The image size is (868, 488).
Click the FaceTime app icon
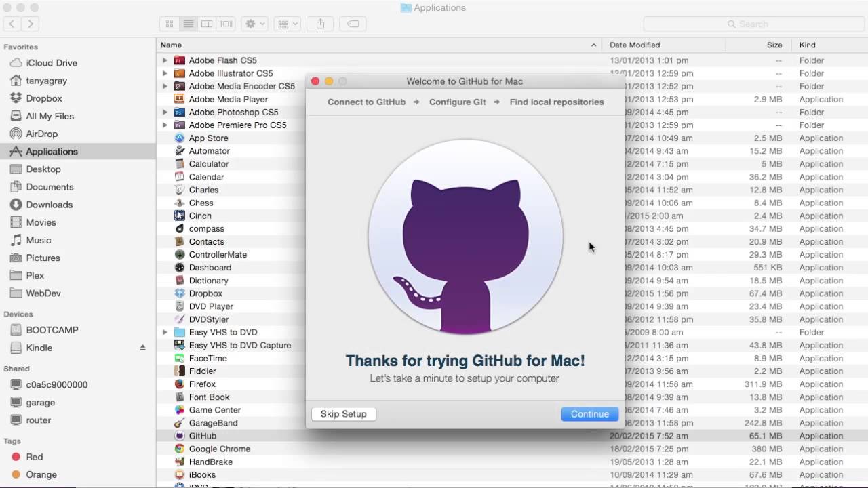180,358
